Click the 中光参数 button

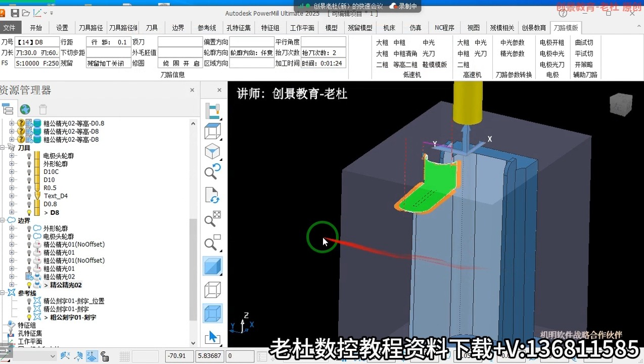(513, 42)
